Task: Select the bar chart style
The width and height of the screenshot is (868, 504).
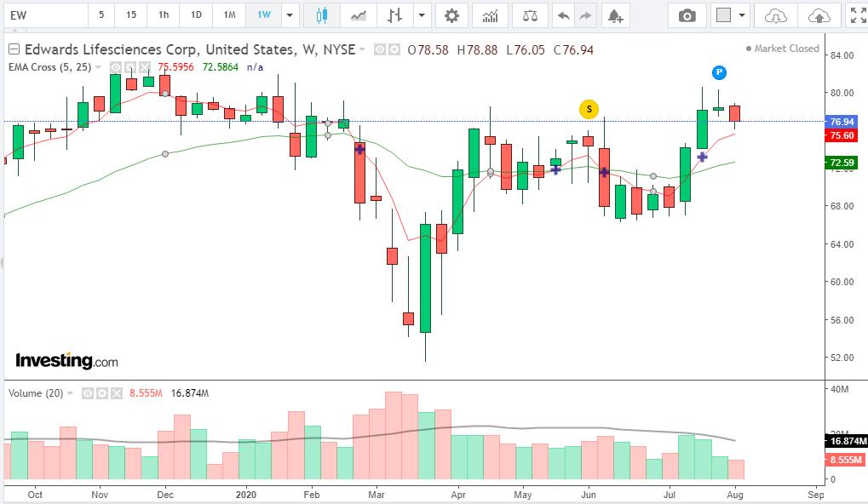Action: [394, 15]
